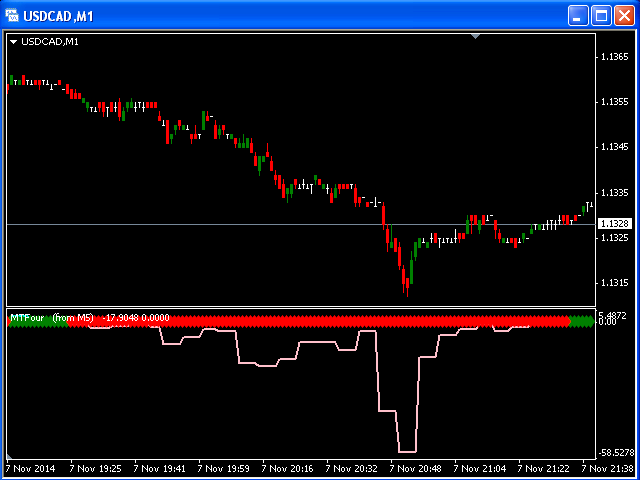Image resolution: width=640 pixels, height=480 pixels.
Task: Select the 7 Nov 21:38 time label
Action: point(609,468)
